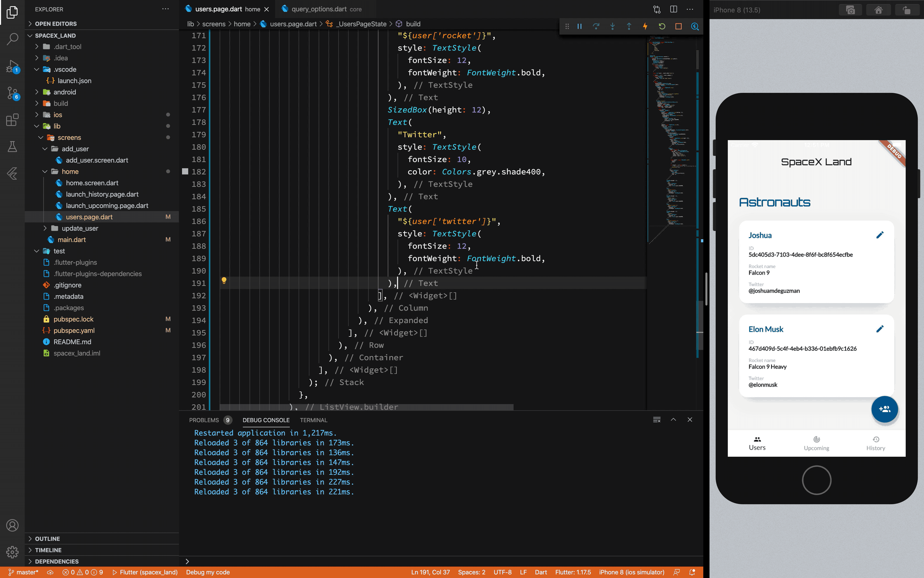This screenshot has width=924, height=578.
Task: Open the TERMINAL panel tab
Action: [x=313, y=420]
